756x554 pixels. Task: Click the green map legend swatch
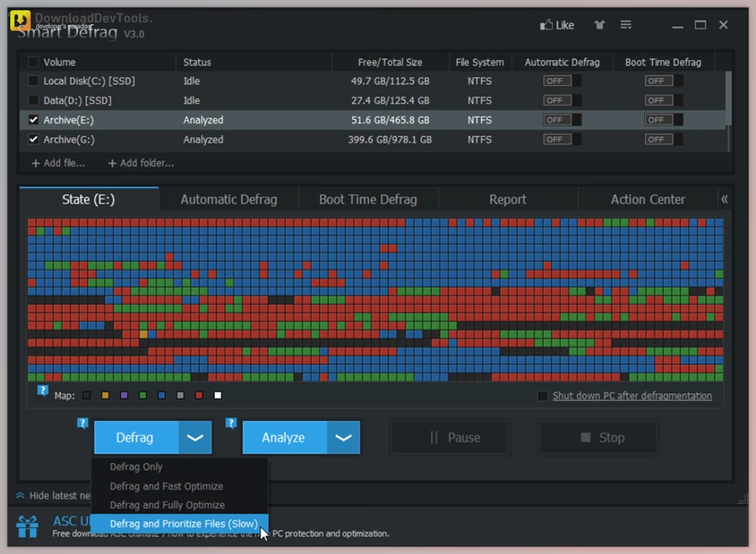(x=143, y=395)
